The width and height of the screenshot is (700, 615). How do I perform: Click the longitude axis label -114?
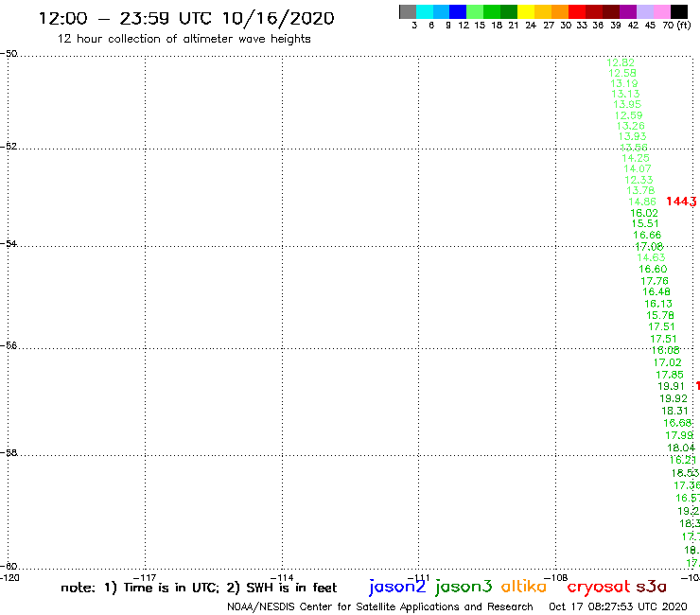click(282, 578)
